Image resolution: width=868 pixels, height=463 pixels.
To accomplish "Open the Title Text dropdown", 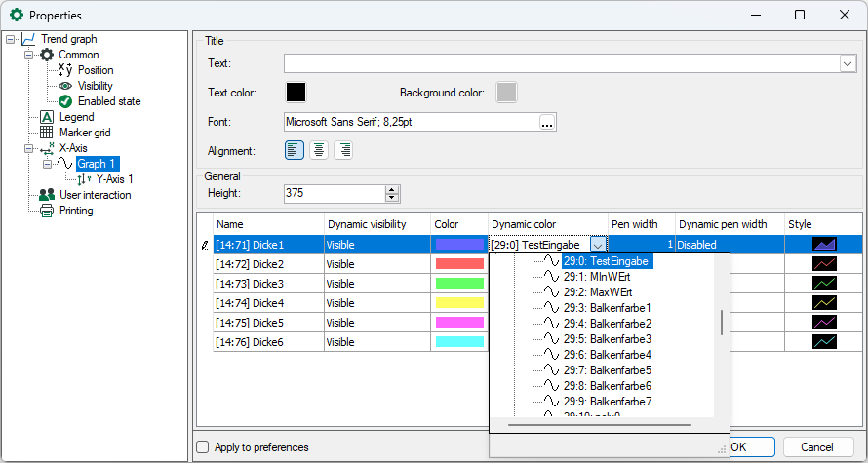I will [x=847, y=63].
